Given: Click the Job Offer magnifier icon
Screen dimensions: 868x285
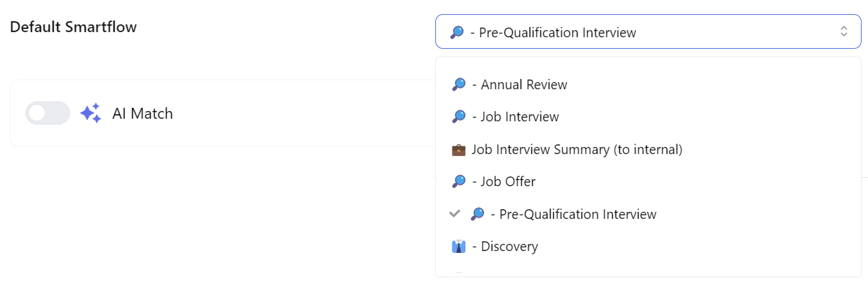Looking at the screenshot, I should [x=459, y=181].
